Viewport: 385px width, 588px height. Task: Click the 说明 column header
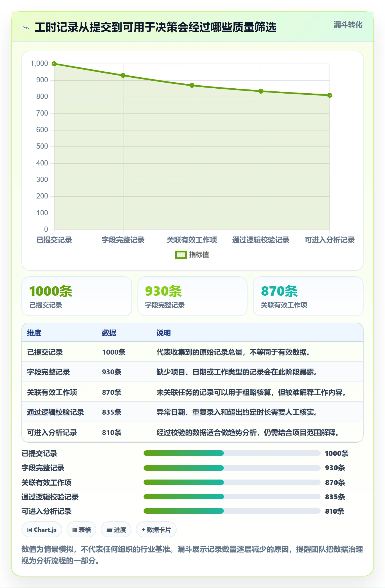pyautogui.click(x=164, y=333)
